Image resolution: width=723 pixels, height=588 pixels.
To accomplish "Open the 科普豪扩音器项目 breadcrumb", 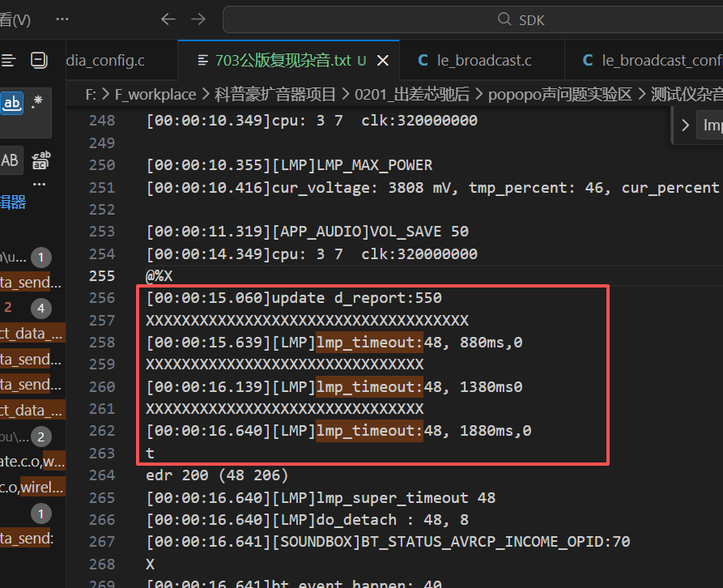I will [x=274, y=95].
